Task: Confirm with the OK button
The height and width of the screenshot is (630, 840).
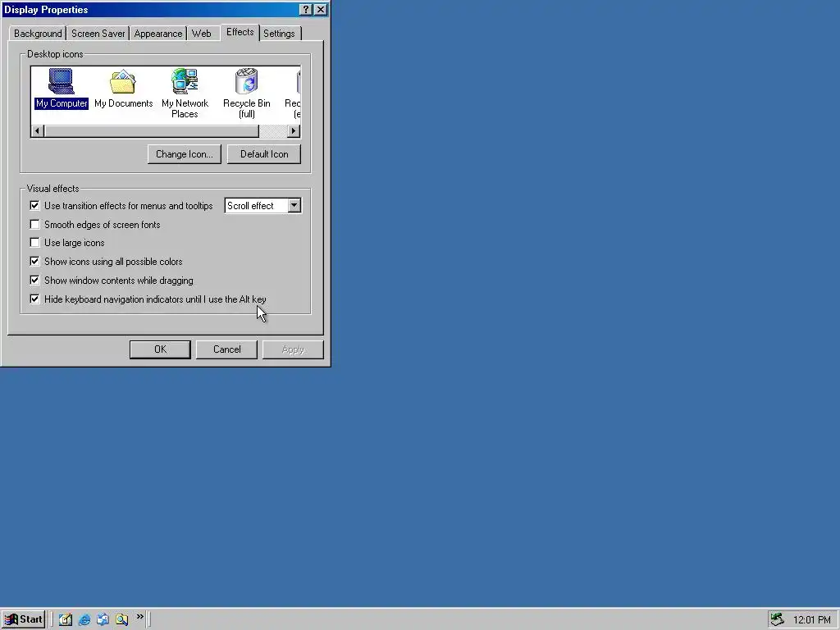Action: tap(160, 349)
